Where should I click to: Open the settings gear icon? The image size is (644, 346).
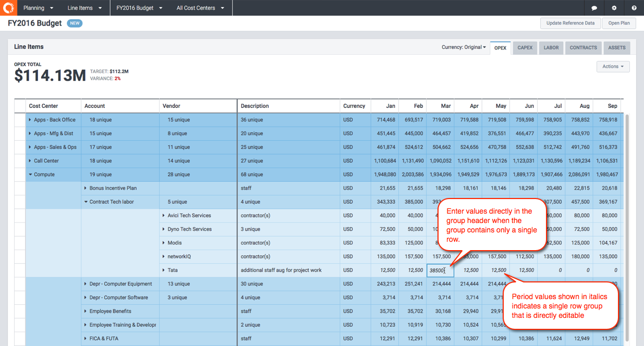click(614, 8)
